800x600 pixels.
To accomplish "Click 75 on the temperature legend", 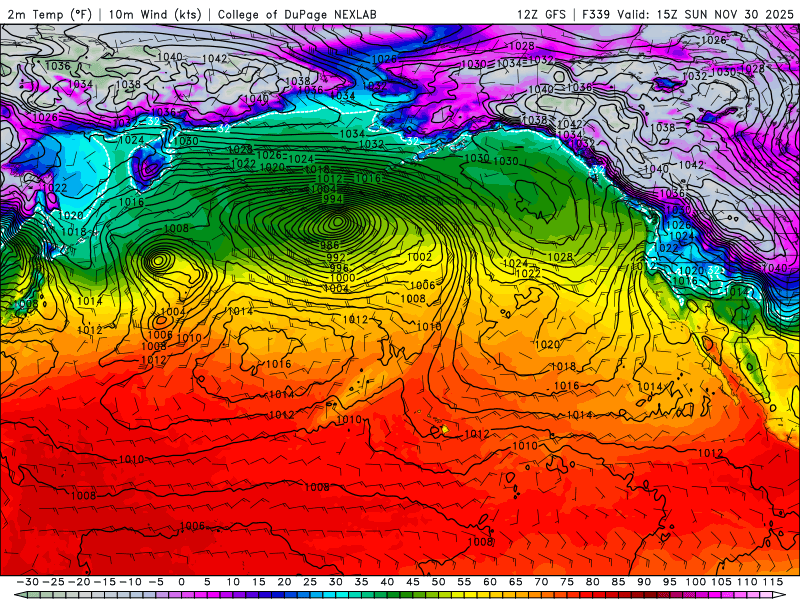I will coord(567,582).
